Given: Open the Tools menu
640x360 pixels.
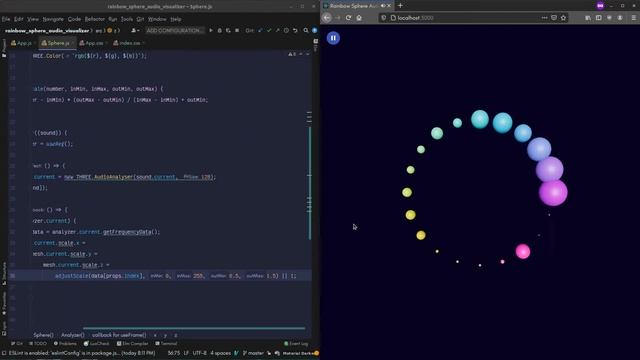Looking at the screenshot, I should tap(127, 19).
